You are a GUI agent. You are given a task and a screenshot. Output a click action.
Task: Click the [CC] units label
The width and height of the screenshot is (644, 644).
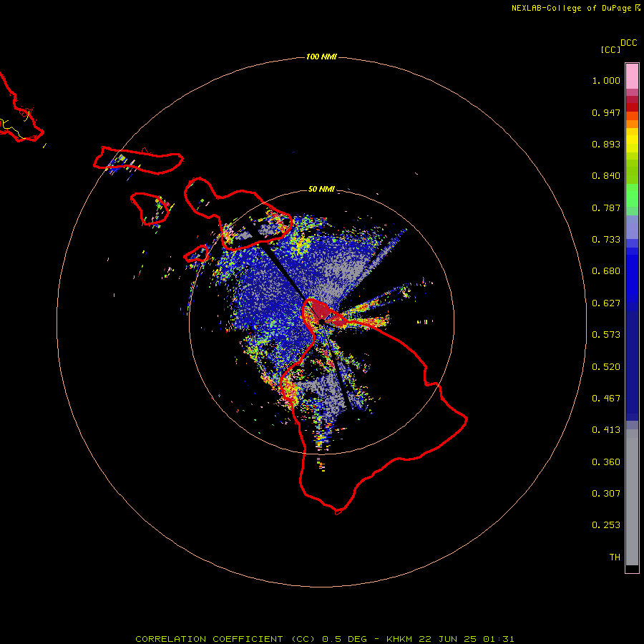610,49
